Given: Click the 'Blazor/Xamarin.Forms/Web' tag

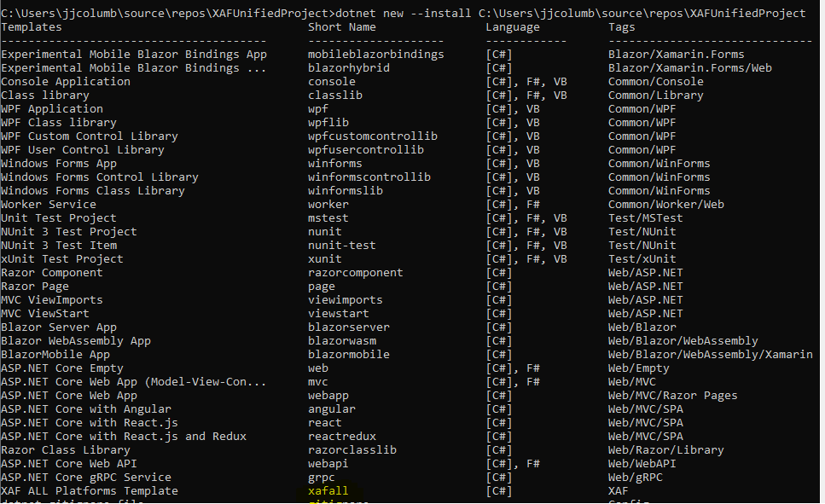Looking at the screenshot, I should [690, 68].
